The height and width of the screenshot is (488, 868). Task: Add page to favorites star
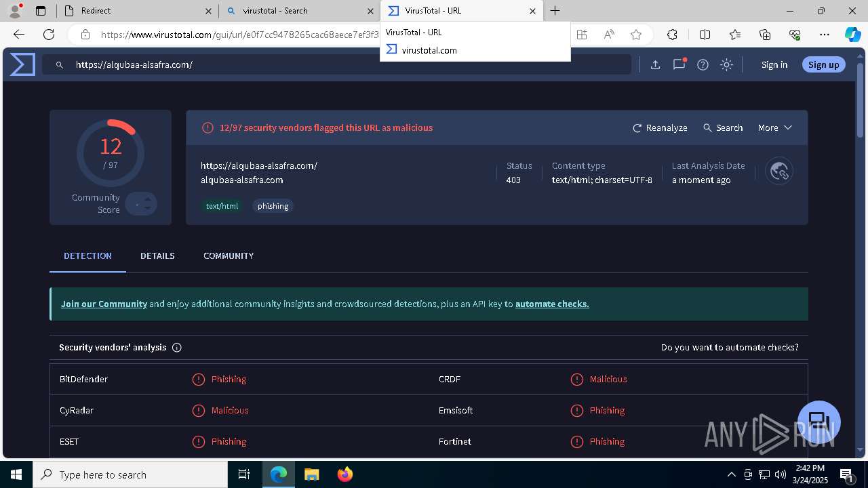click(635, 35)
